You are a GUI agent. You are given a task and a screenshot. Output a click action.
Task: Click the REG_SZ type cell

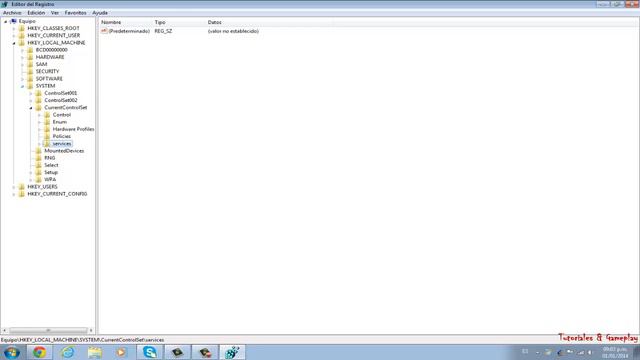tap(163, 31)
